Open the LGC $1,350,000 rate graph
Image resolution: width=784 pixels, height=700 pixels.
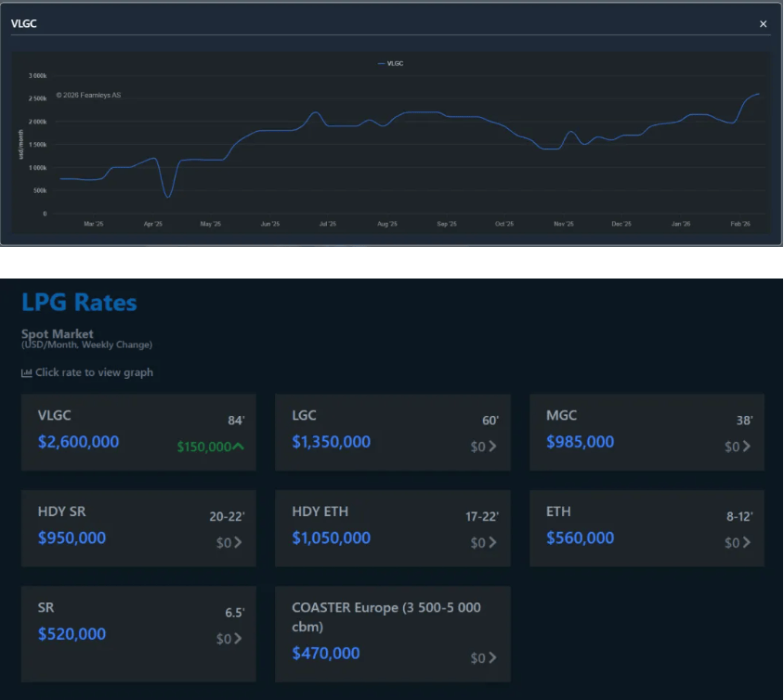point(331,442)
